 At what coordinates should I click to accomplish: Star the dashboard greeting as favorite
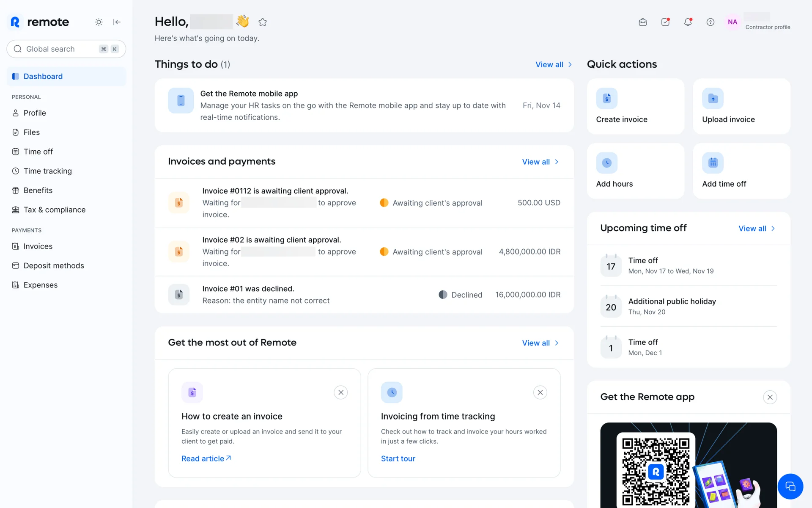(x=263, y=22)
